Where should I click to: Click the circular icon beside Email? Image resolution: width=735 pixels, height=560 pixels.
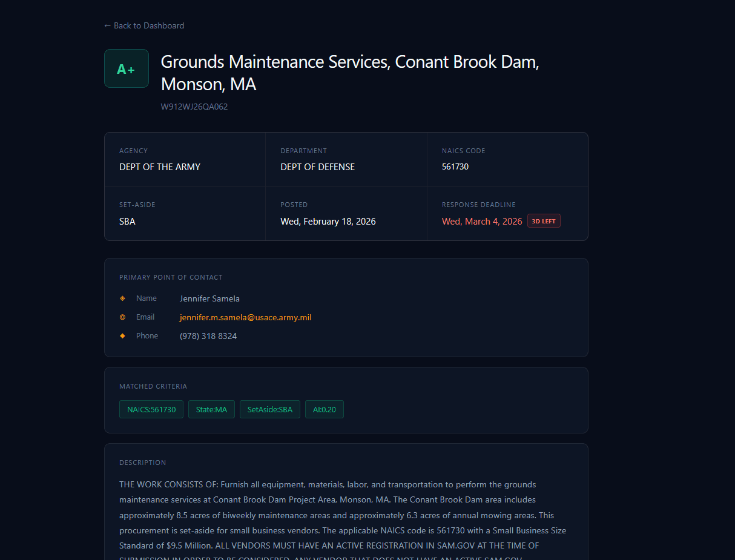(122, 317)
